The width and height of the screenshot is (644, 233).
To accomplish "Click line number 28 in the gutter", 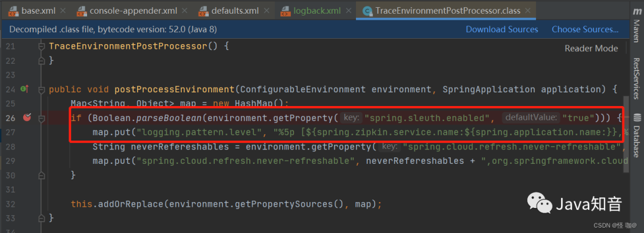I will point(10,147).
